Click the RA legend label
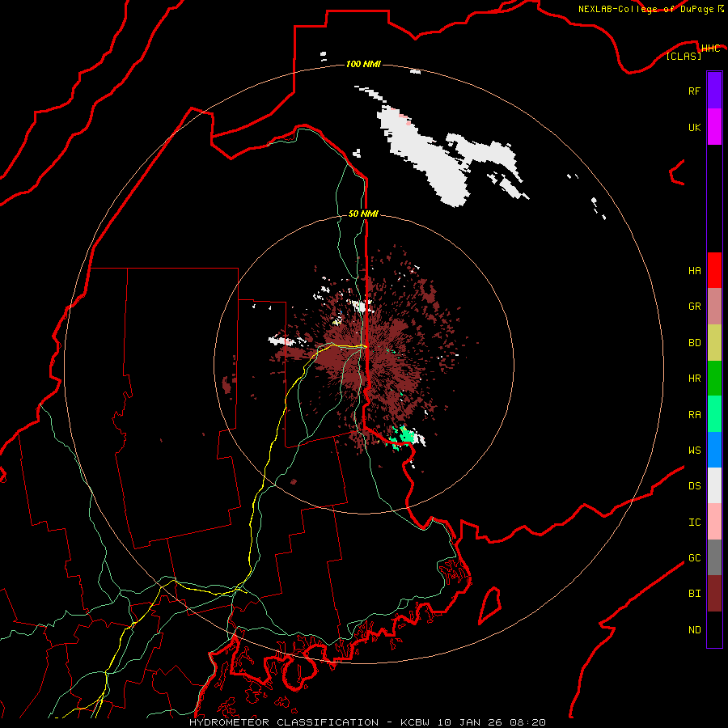Screen dimensions: 728x728 pyautogui.click(x=694, y=415)
